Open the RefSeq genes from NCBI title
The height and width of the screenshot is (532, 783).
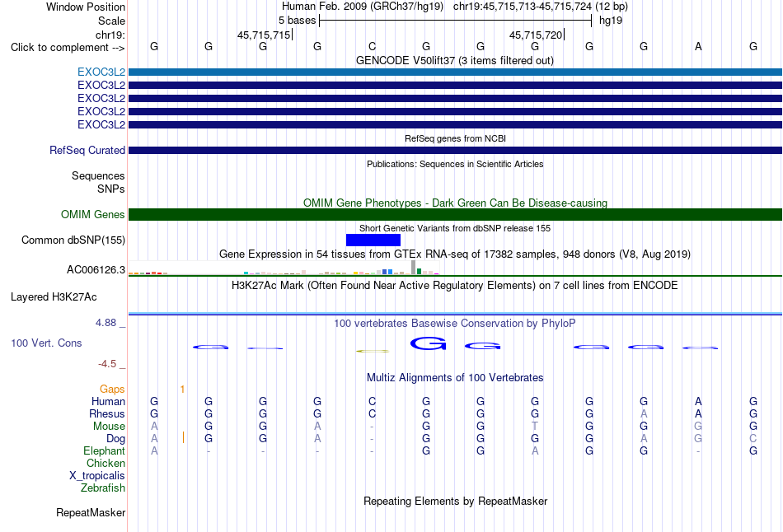click(x=456, y=138)
